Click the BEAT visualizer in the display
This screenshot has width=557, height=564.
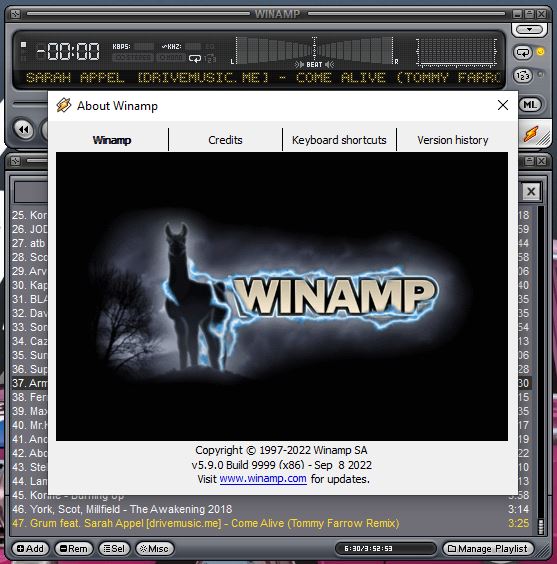314,52
